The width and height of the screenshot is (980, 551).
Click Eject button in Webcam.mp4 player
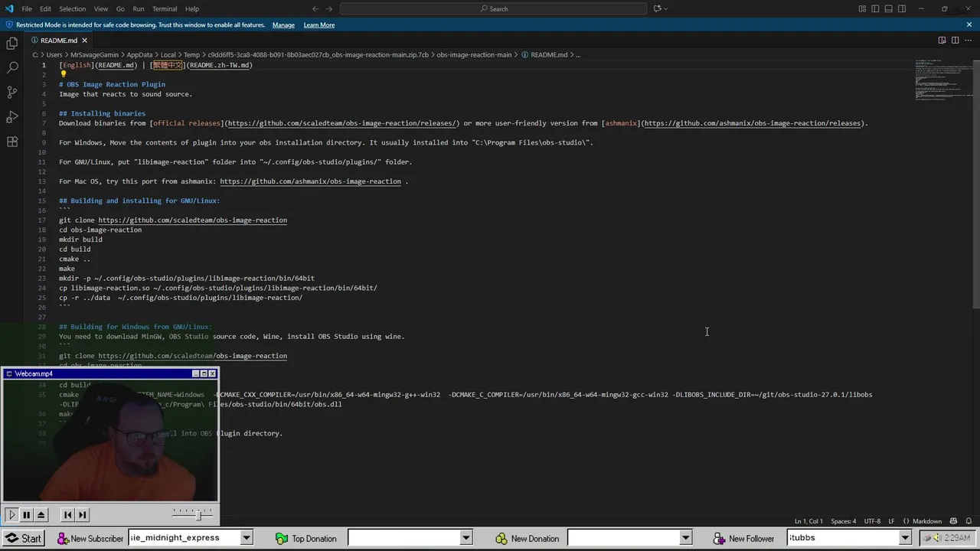click(x=41, y=515)
